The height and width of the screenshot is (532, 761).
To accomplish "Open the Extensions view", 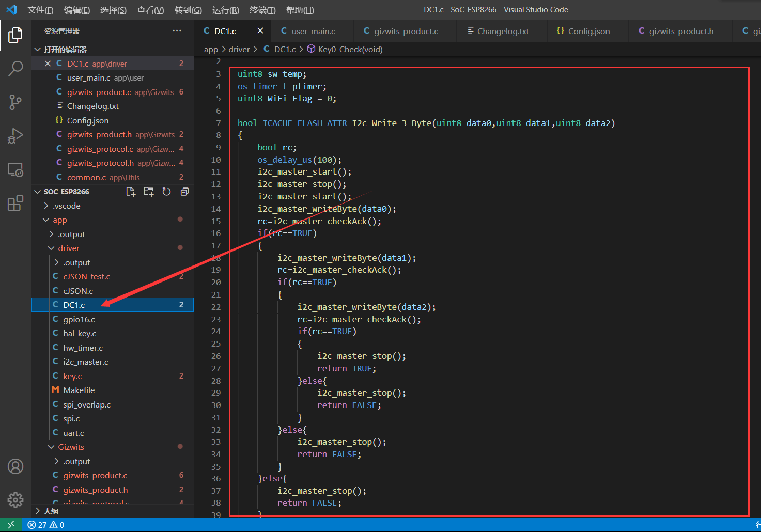I will [x=15, y=203].
